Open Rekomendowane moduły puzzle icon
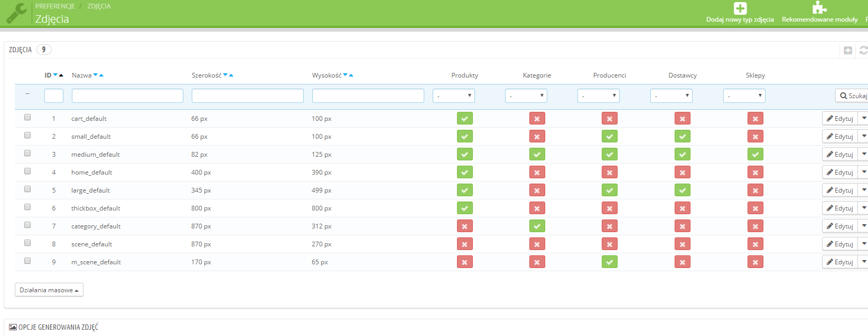The height and width of the screenshot is (335, 868). pos(819,7)
